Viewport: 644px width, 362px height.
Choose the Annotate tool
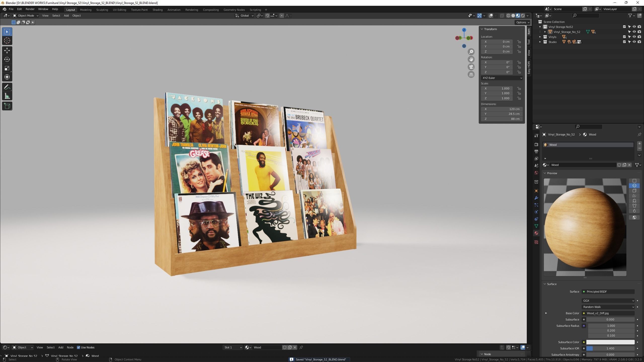coord(7,87)
